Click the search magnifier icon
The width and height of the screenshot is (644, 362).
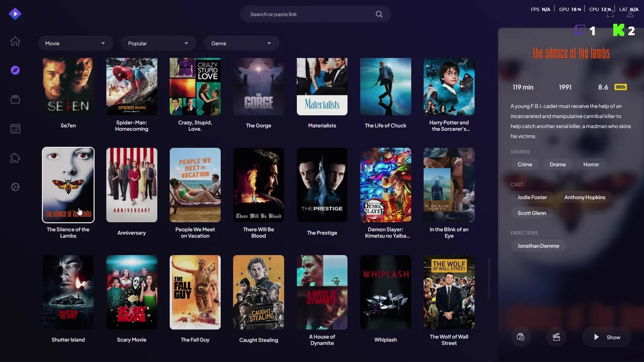click(x=379, y=14)
